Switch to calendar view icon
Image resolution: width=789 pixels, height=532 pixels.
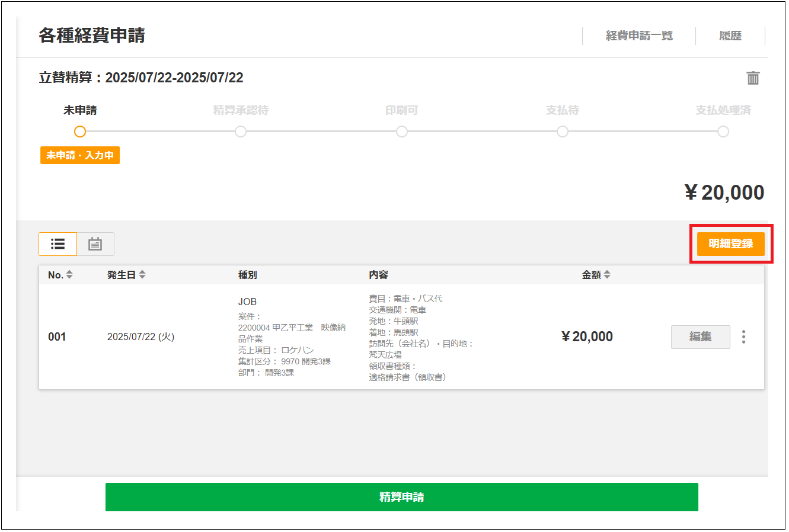95,244
